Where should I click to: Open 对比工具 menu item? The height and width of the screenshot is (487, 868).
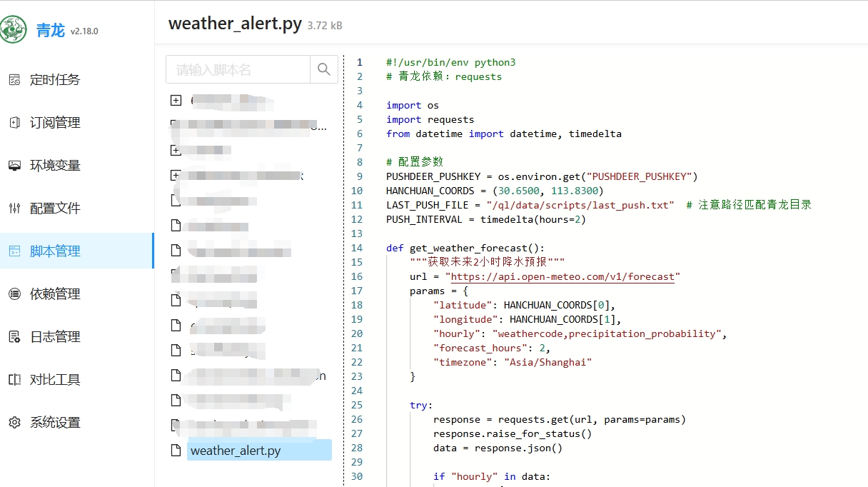55,380
